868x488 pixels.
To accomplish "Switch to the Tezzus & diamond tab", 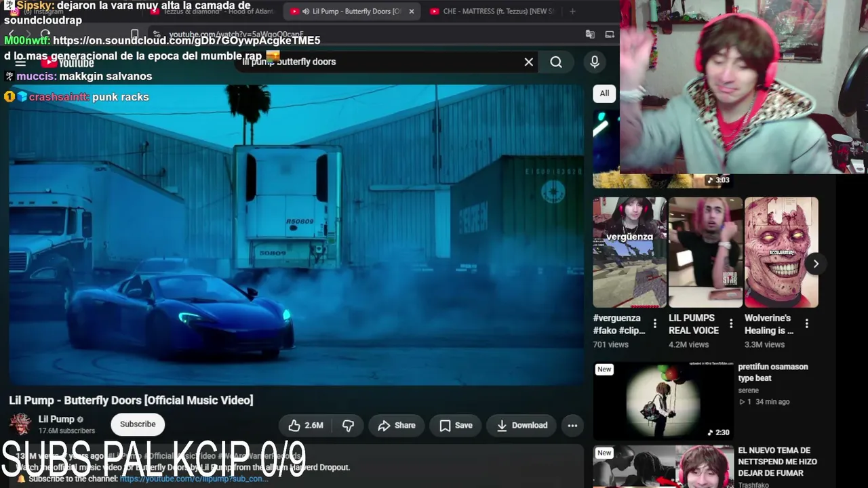I will 212,12.
